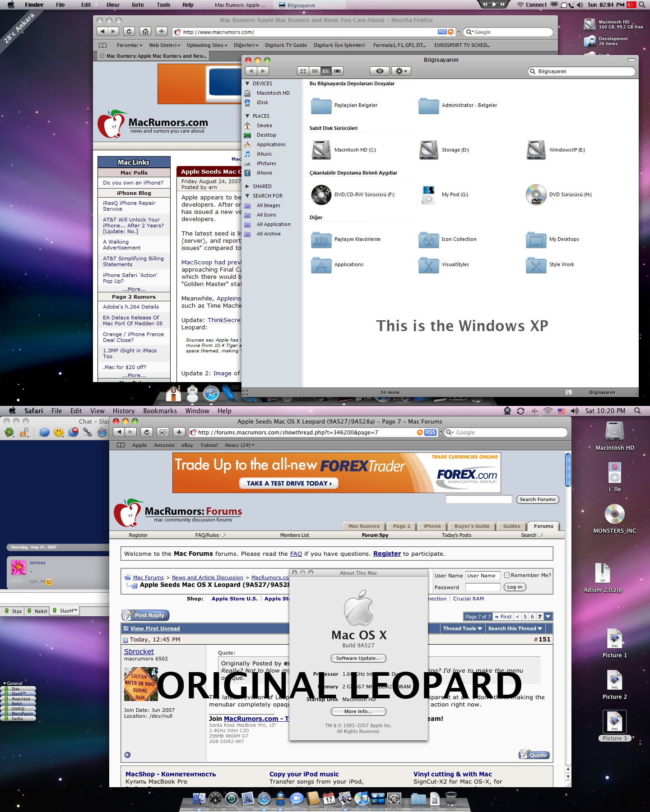Open System Preferences in the bottom Dock
The image size is (650, 812).
(x=394, y=798)
